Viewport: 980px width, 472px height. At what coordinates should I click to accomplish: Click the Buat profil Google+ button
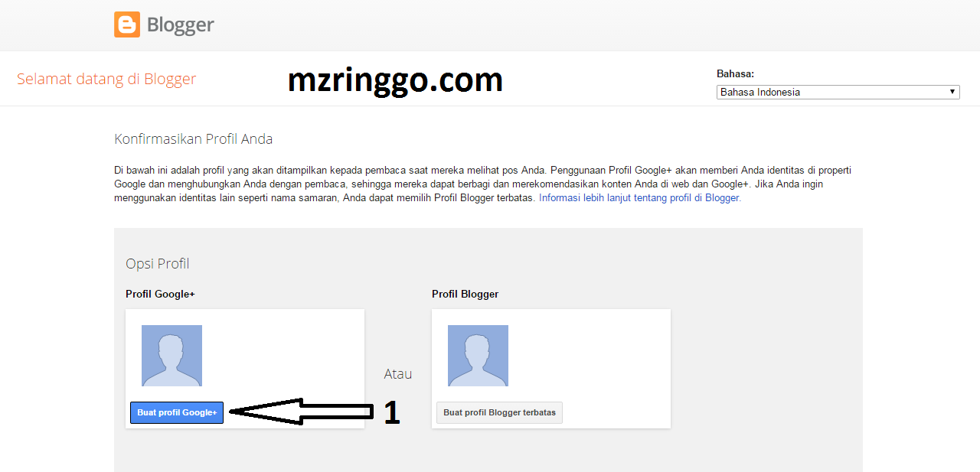click(x=177, y=412)
